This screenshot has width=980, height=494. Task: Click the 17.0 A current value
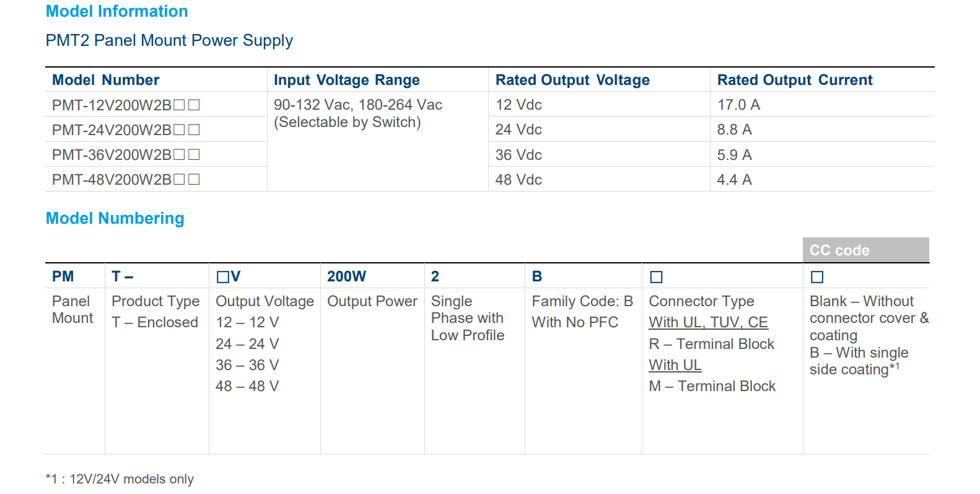pos(738,105)
